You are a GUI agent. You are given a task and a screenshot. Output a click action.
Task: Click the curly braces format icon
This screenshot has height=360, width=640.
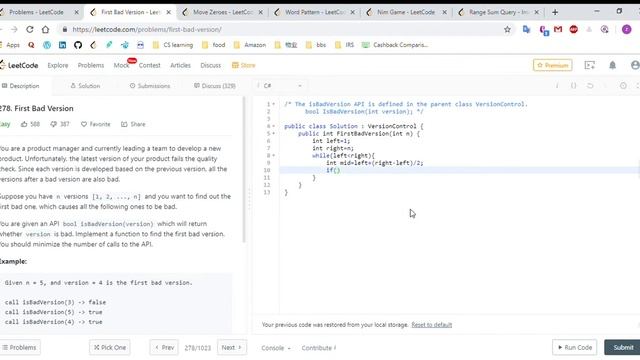point(573,86)
